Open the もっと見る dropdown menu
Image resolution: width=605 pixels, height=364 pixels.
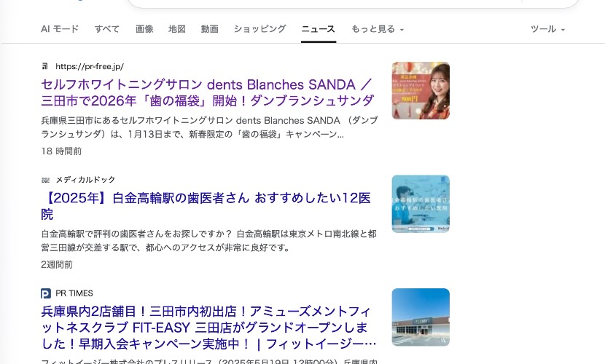pos(378,29)
